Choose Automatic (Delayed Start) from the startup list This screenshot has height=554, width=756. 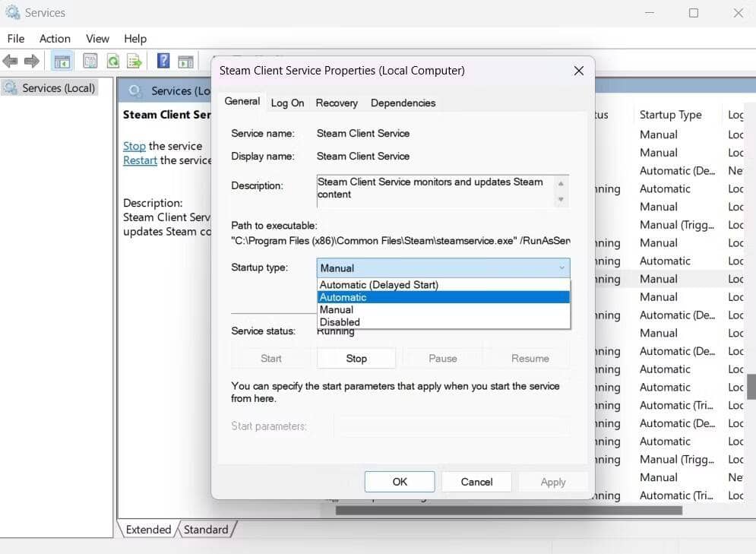pos(378,285)
